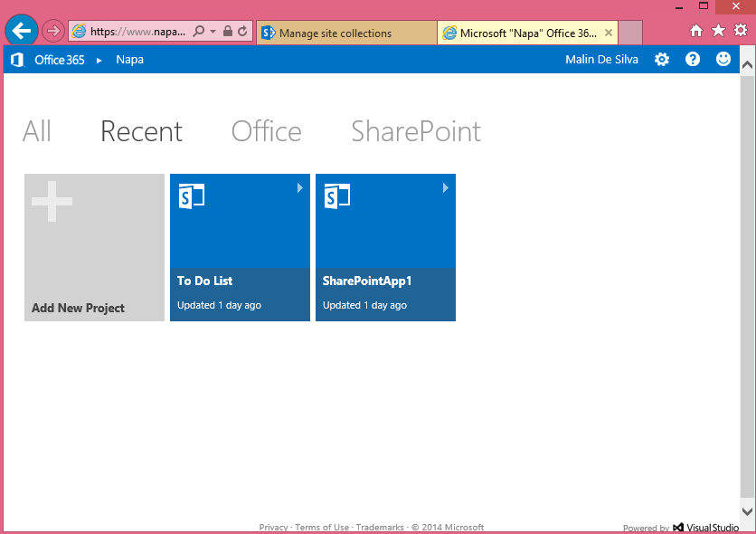Close the browser window
Viewport: 756px width, 534px height.
click(x=736, y=6)
